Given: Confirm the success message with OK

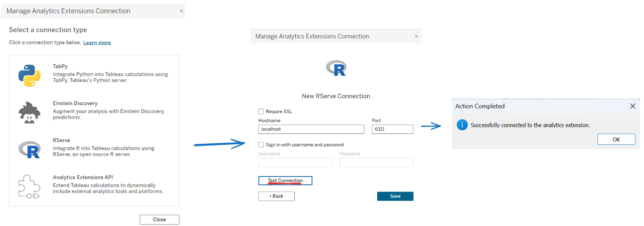Looking at the screenshot, I should (616, 139).
